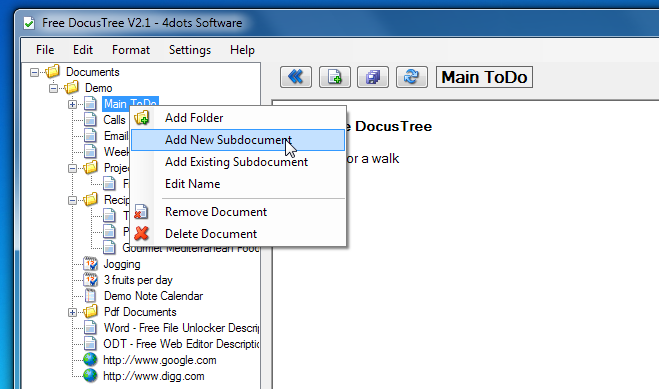This screenshot has height=389, width=659.
Task: Click the Demo Note Calendar notepad icon
Action: pos(90,296)
